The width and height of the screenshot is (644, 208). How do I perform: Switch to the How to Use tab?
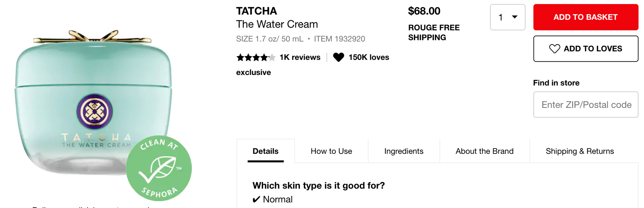coord(331,151)
